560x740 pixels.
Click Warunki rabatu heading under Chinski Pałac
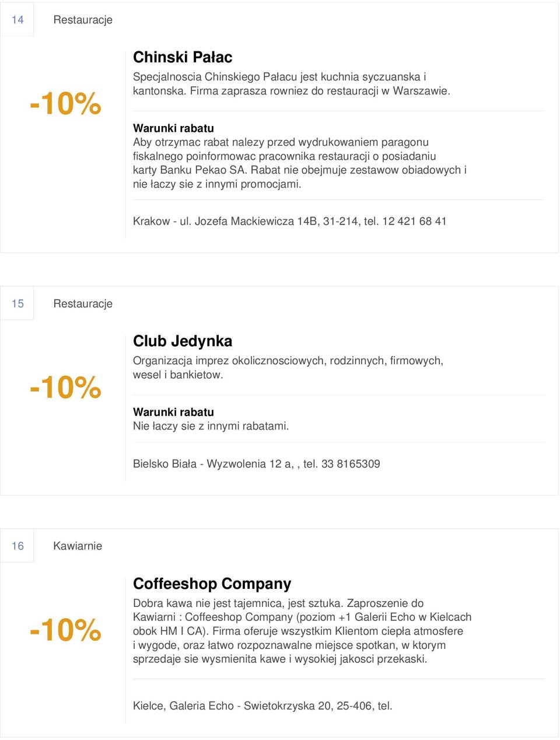tap(173, 128)
